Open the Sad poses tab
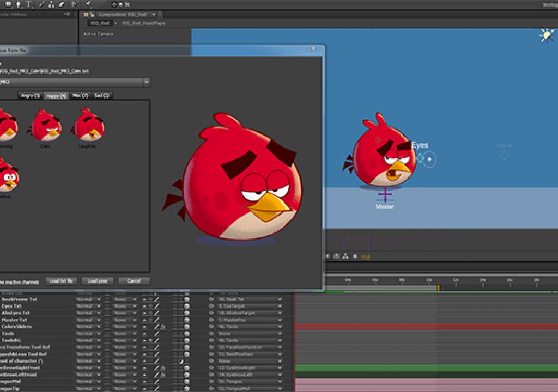The image size is (558, 392). 102,96
